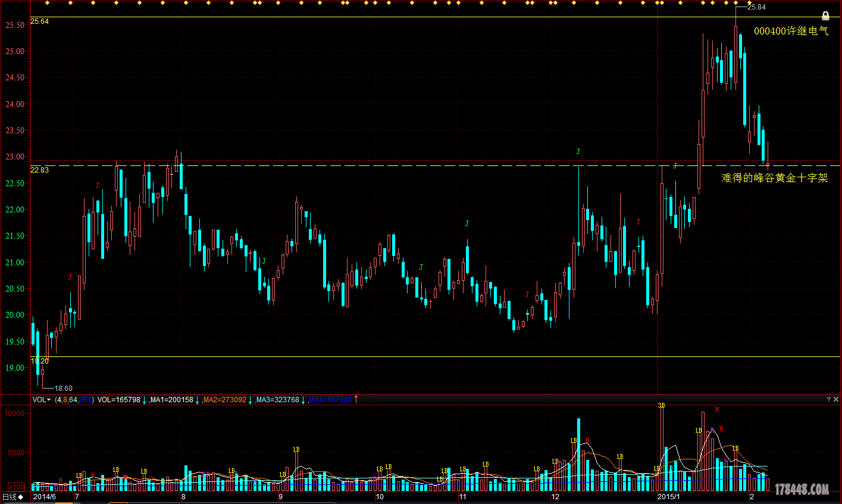Click the 2015/1 date axis label
The width and height of the screenshot is (842, 504).
(x=669, y=496)
